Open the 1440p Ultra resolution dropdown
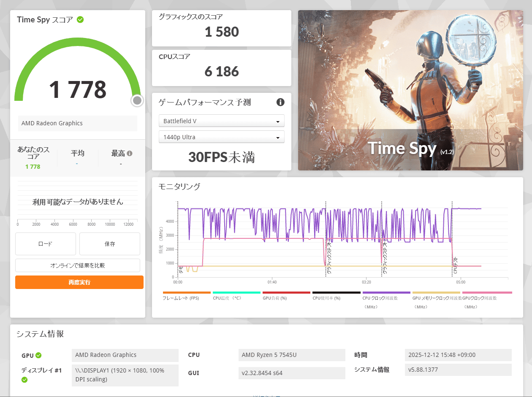 pyautogui.click(x=222, y=137)
